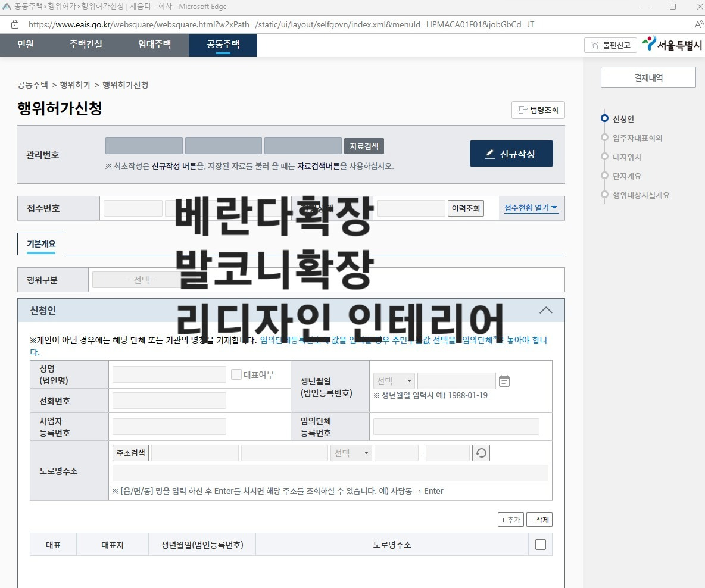Select 입주자대표회의 step label
Screen dimensions: 705x588
click(x=638, y=137)
